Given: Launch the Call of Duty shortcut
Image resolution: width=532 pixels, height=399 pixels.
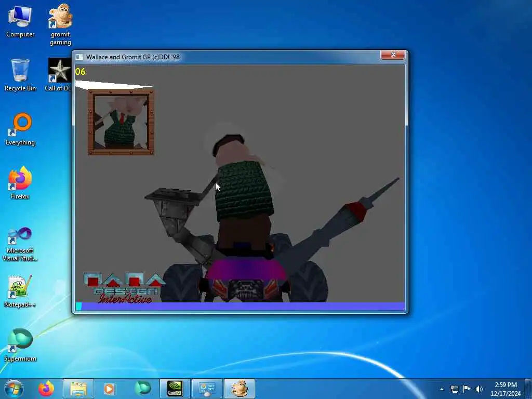Looking at the screenshot, I should 58,75.
